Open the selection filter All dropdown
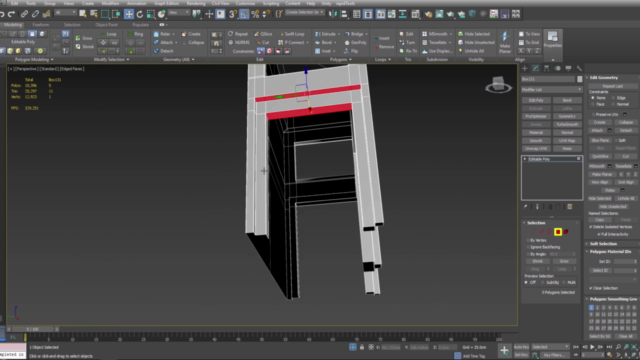The width and height of the screenshot is (640, 360). (65, 13)
